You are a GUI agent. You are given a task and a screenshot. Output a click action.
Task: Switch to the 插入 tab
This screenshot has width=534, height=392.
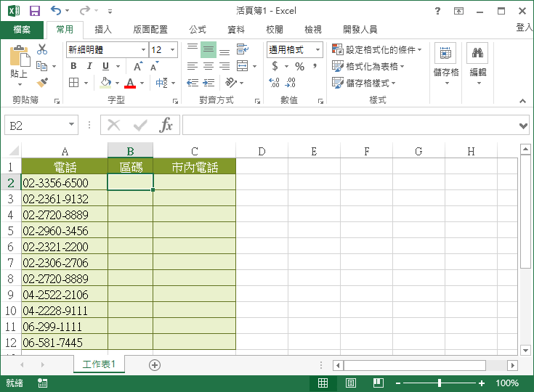tap(103, 30)
